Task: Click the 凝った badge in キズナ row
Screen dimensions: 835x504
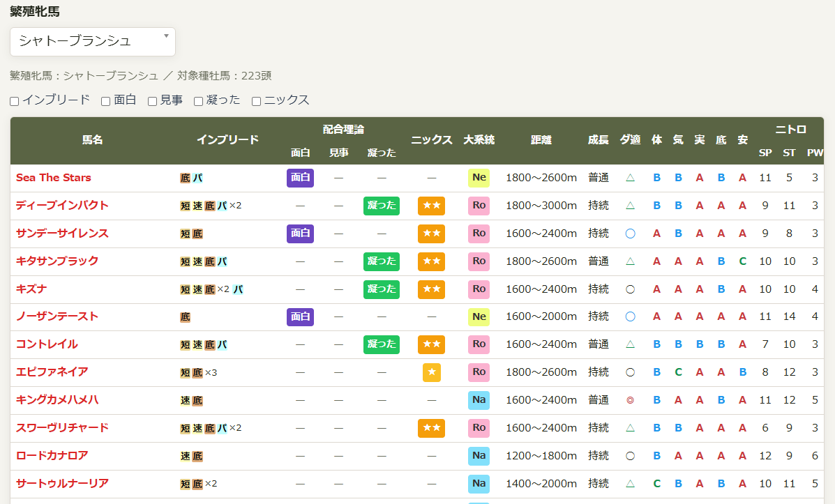Action: point(382,289)
